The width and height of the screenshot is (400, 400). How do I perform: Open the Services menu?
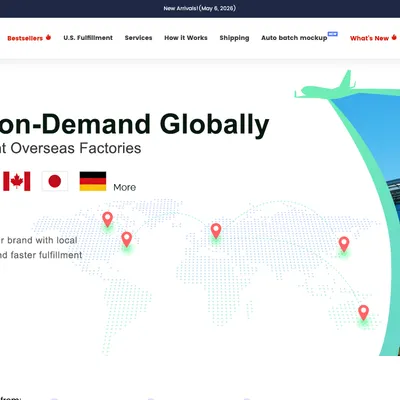coord(138,38)
